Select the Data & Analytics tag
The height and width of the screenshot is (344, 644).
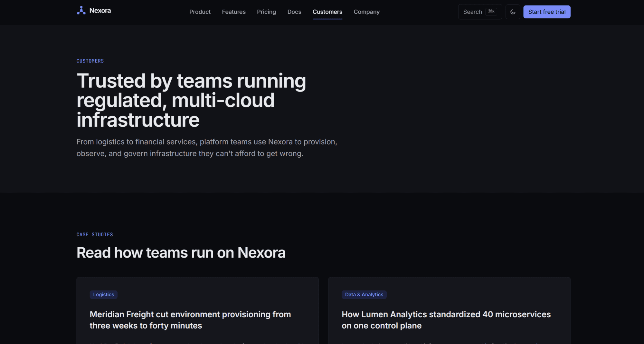tap(364, 294)
